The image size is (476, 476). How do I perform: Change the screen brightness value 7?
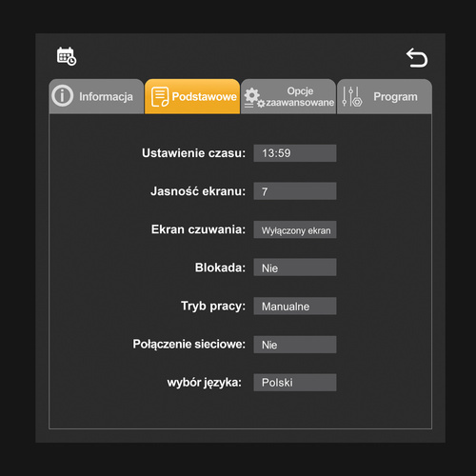tap(295, 191)
